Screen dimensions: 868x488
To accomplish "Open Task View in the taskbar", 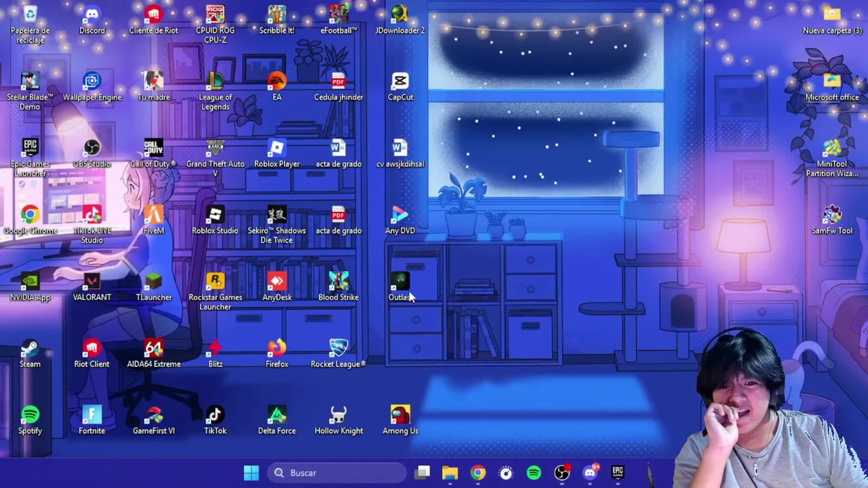I will coord(422,472).
